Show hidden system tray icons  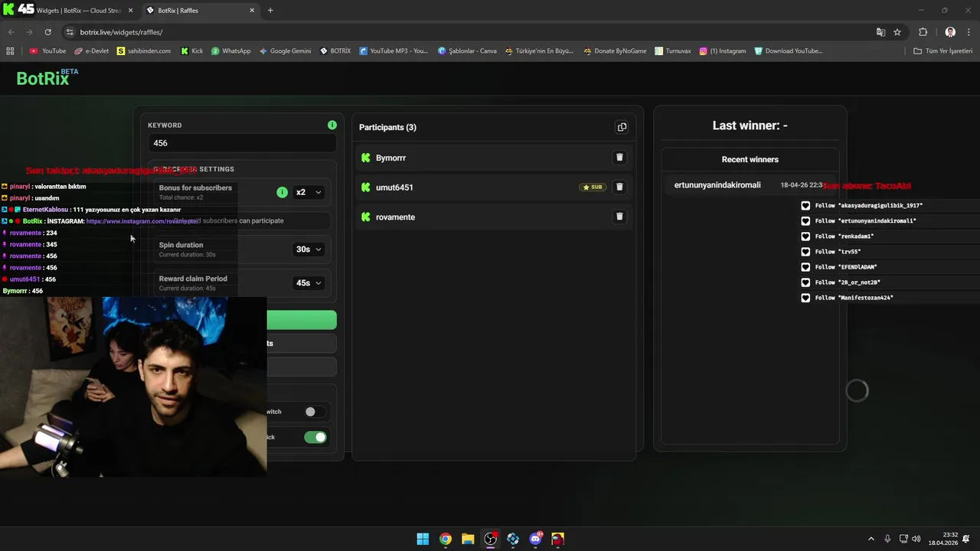(871, 539)
